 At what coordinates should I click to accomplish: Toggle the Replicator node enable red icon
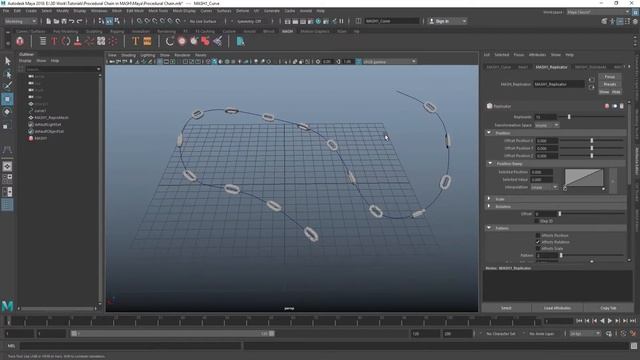coord(607,106)
